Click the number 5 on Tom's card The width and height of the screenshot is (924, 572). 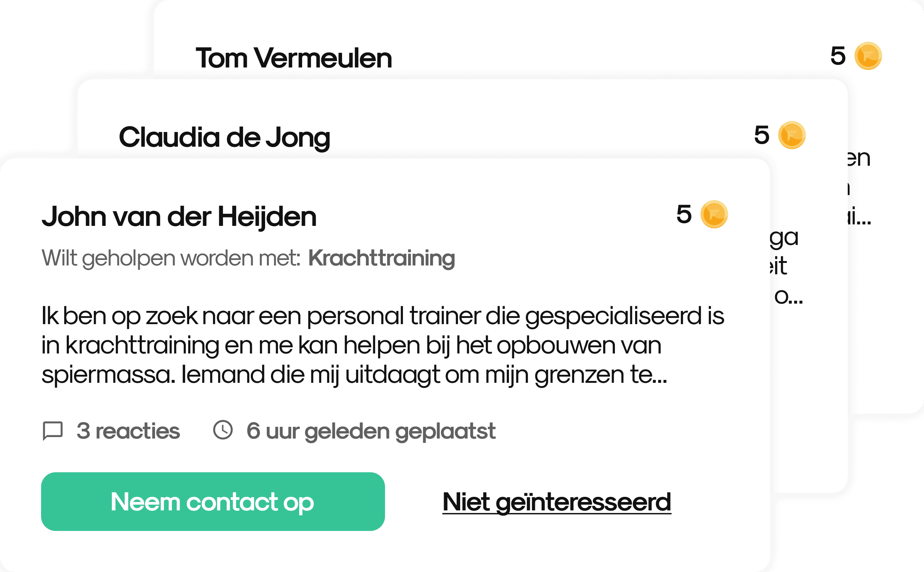838,56
